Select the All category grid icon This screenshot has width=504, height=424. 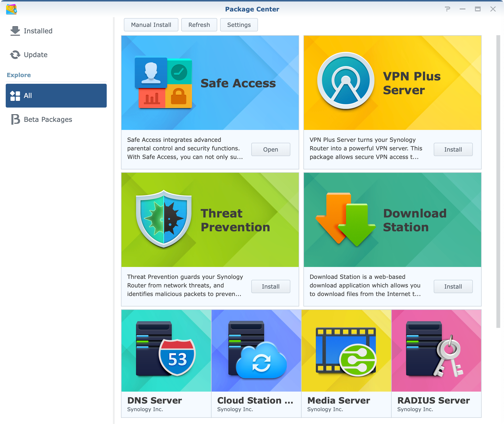click(x=15, y=96)
